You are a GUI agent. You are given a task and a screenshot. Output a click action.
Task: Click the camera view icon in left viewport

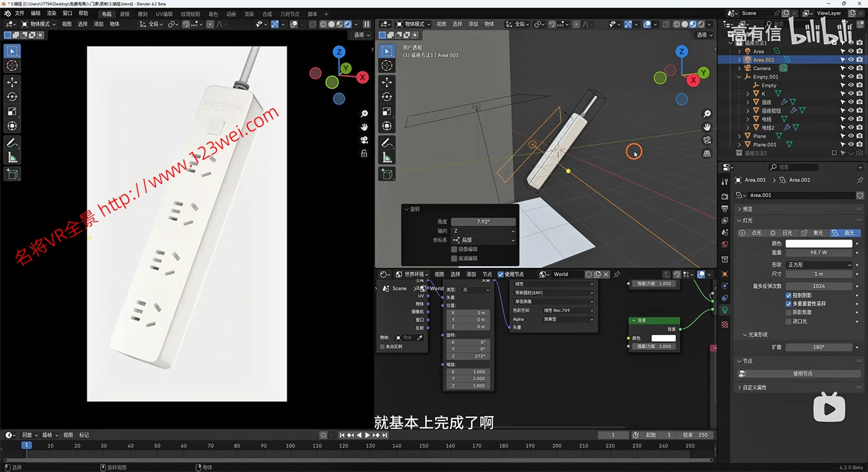click(x=364, y=140)
